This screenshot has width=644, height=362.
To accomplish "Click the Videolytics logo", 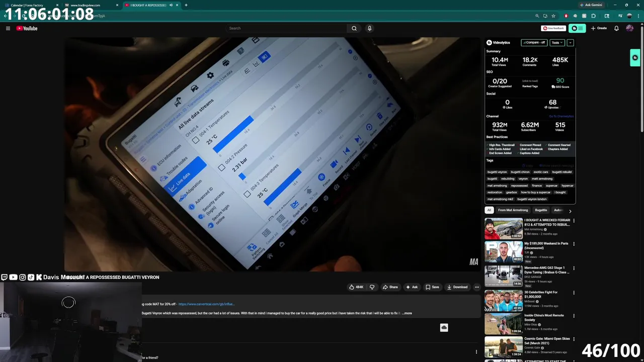I will 498,43.
